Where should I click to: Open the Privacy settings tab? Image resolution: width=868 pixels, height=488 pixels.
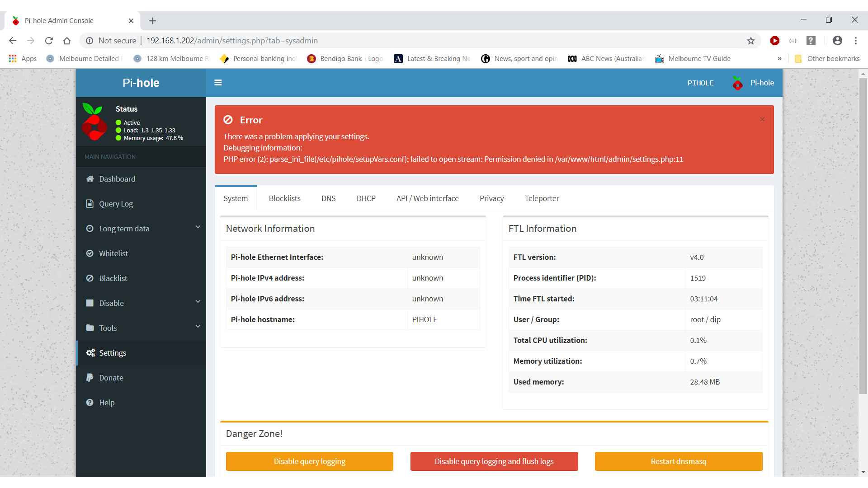tap(491, 198)
